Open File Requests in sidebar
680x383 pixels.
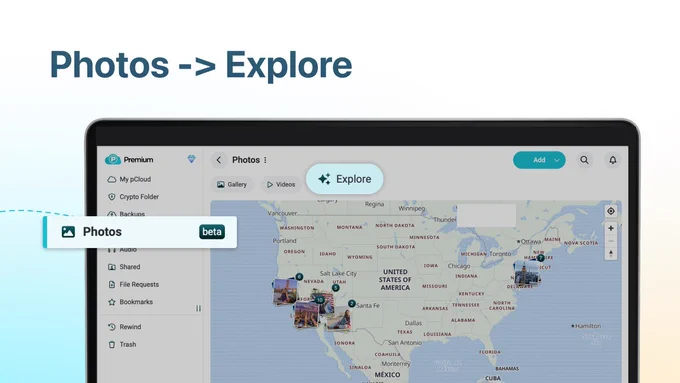pos(139,284)
